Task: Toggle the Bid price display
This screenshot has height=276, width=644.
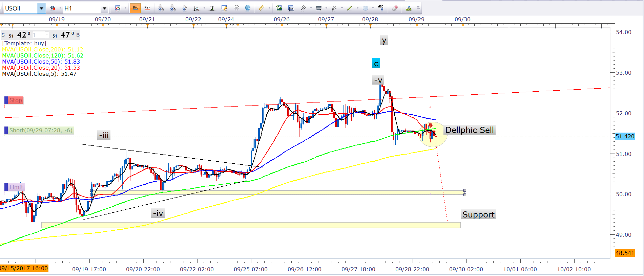Action: click(136, 8)
